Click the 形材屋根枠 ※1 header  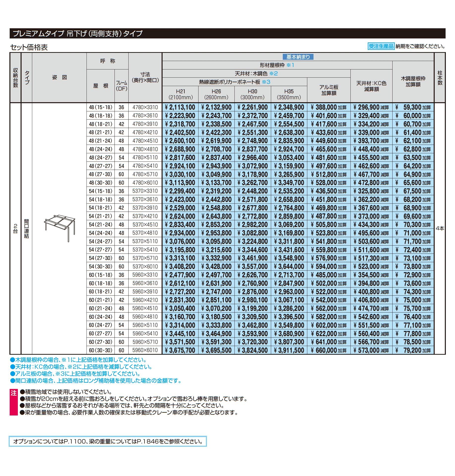click(x=277, y=65)
